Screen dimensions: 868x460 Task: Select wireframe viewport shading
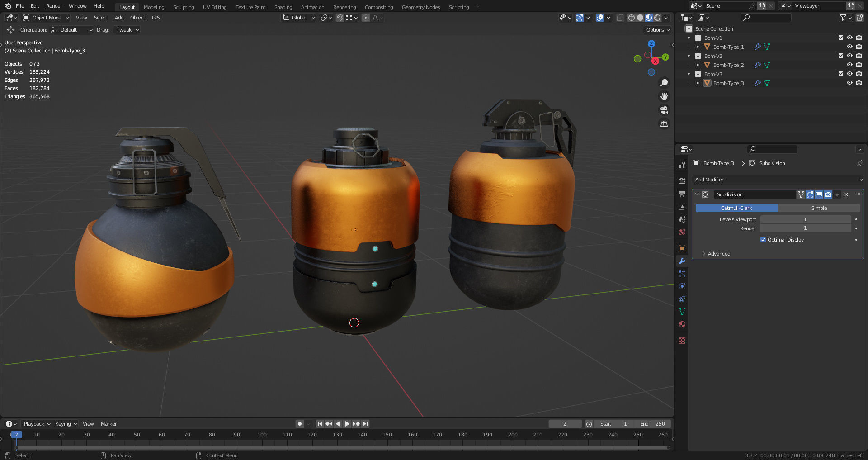pos(632,18)
